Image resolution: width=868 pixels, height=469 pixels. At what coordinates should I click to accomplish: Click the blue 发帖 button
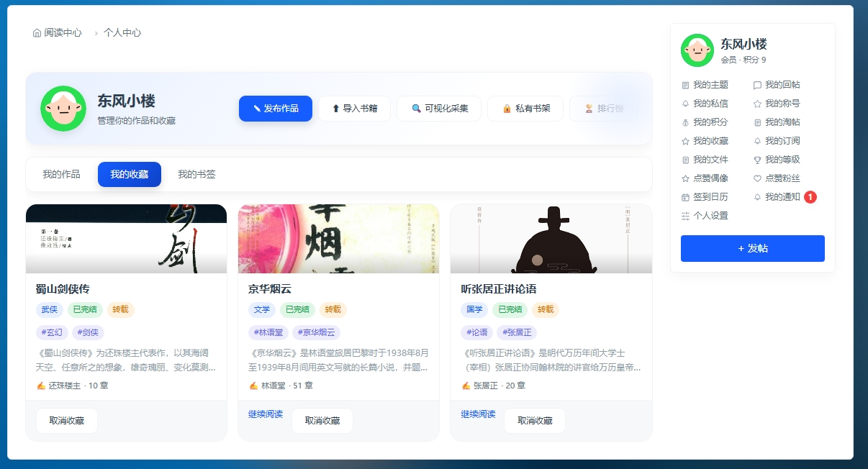[753, 248]
